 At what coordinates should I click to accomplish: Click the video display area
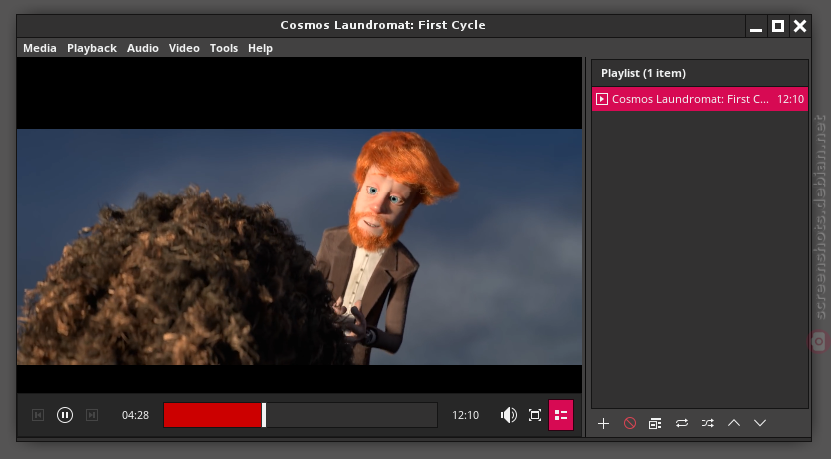(x=299, y=225)
